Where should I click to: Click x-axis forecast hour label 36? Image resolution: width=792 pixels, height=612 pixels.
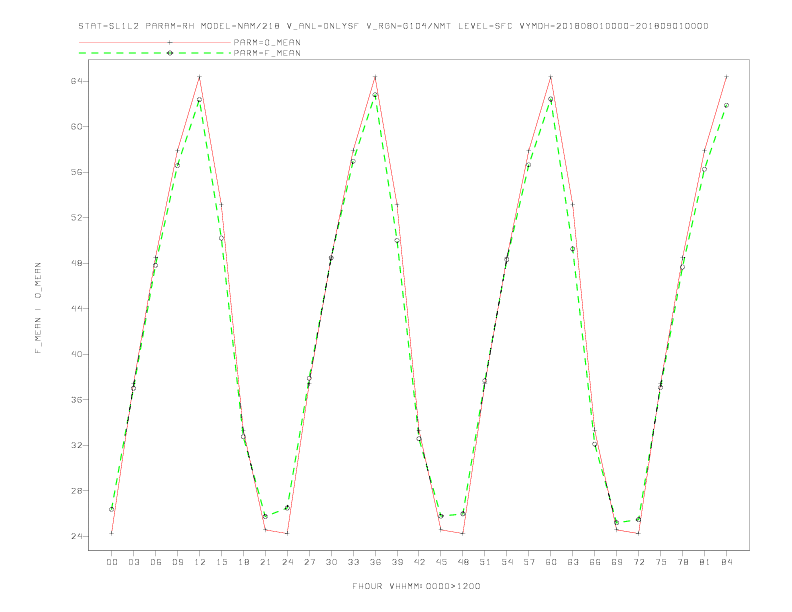pos(375,562)
